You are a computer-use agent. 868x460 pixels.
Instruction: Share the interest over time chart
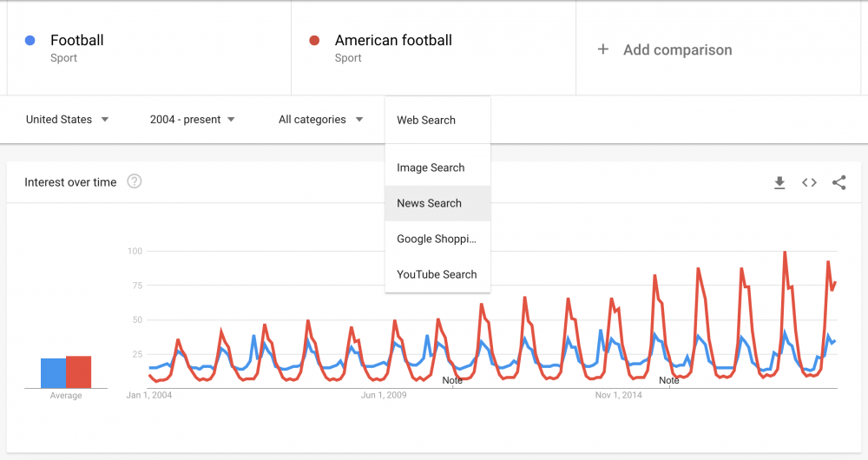coord(838,182)
